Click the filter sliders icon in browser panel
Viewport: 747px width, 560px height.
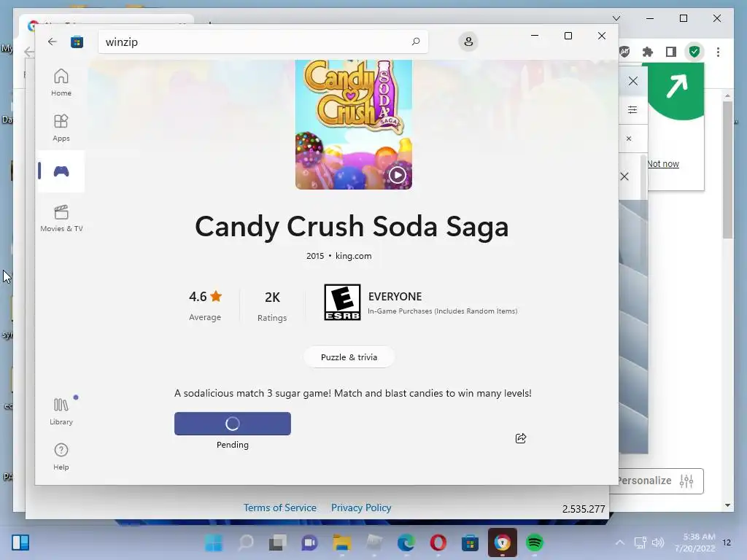632,109
